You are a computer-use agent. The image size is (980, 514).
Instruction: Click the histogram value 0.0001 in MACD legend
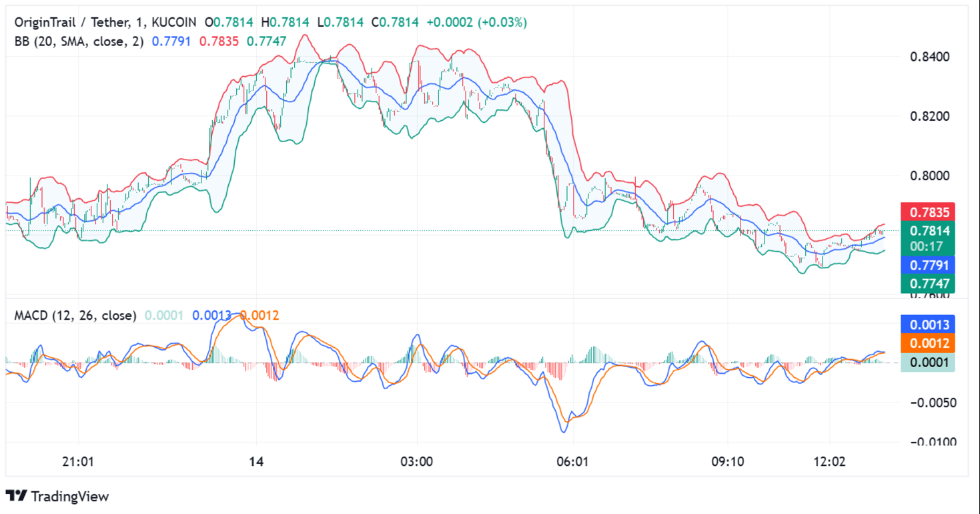coord(163,315)
